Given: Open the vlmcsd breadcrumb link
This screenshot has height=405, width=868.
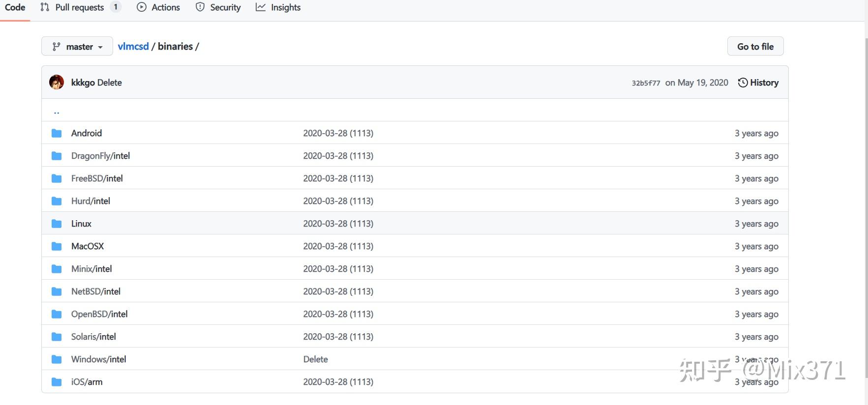Looking at the screenshot, I should 133,46.
